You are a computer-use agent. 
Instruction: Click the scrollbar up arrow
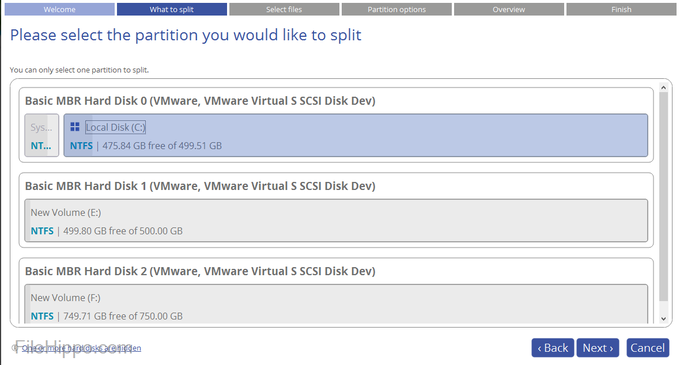point(663,88)
